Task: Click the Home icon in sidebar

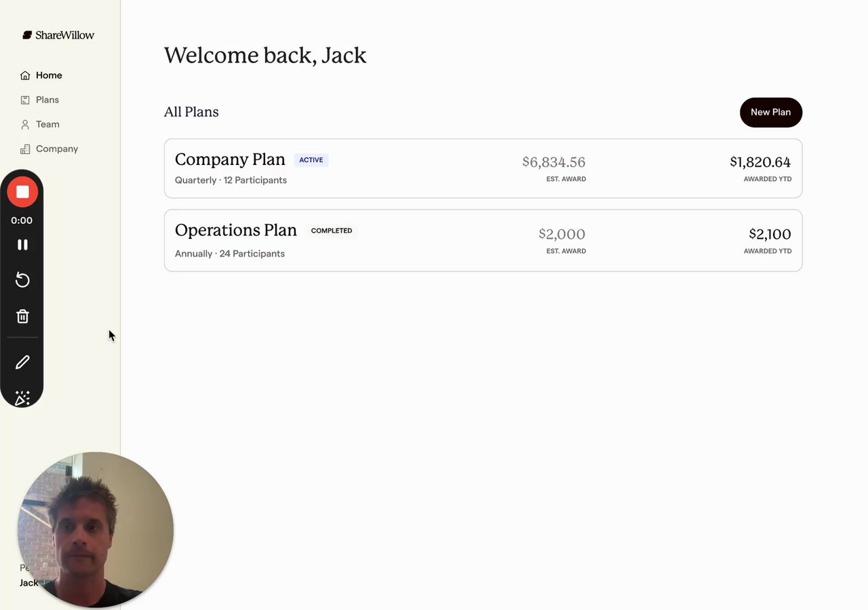Action: pos(25,75)
